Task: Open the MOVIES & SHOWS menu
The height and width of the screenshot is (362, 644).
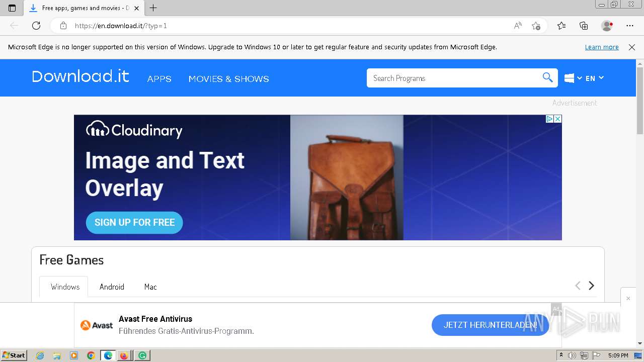Action: [228, 79]
